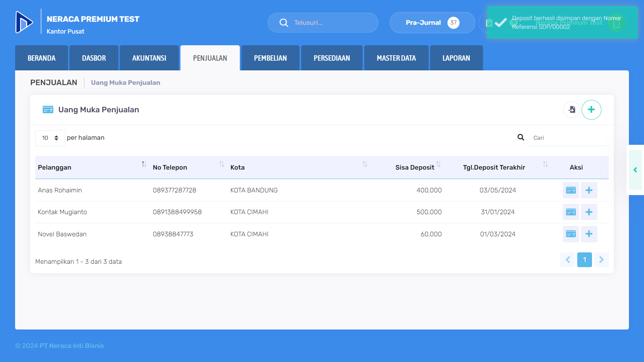Open the BERANDA tab
The height and width of the screenshot is (362, 644).
[42, 58]
